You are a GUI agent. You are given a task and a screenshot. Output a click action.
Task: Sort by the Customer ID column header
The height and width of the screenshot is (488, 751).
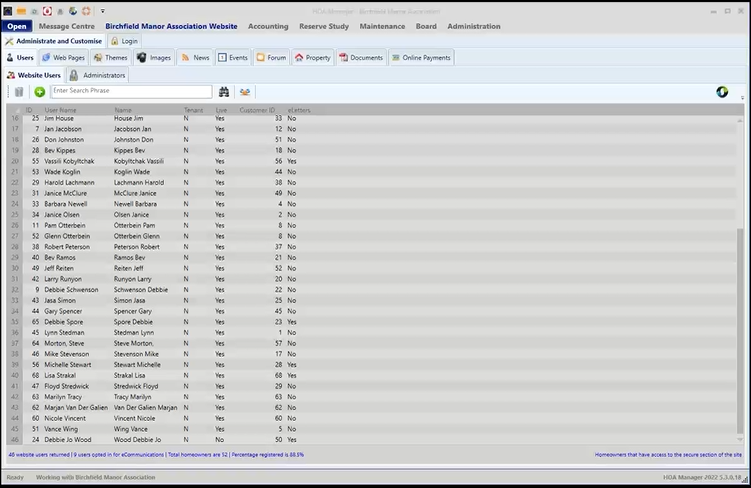tap(257, 110)
